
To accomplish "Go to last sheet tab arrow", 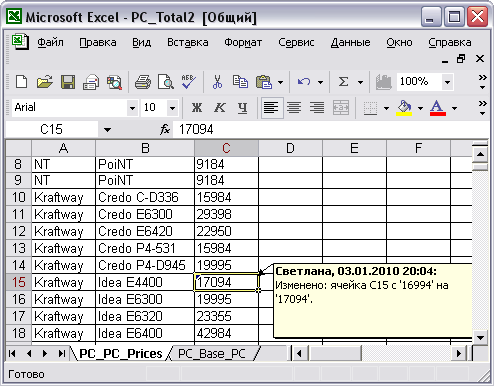I will [x=61, y=353].
